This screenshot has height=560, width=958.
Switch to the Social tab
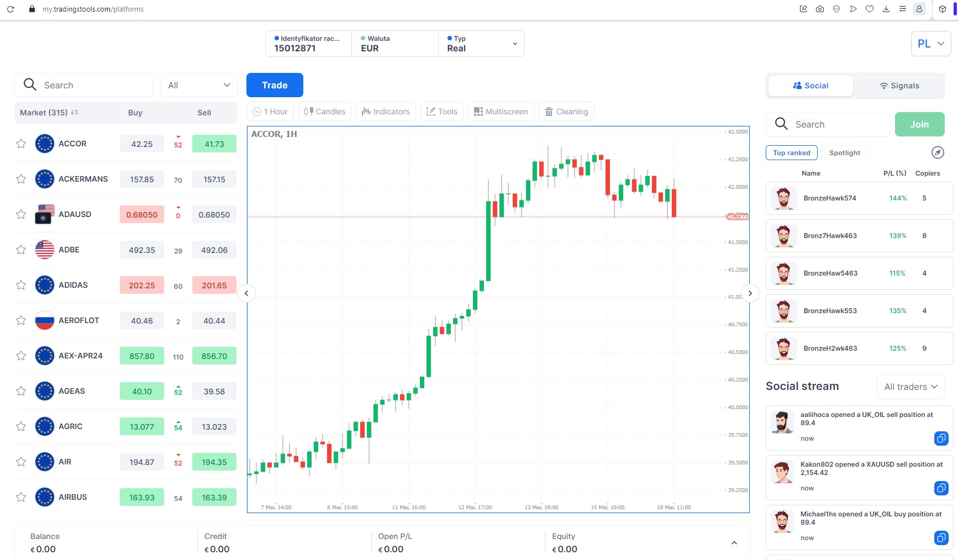tap(810, 86)
